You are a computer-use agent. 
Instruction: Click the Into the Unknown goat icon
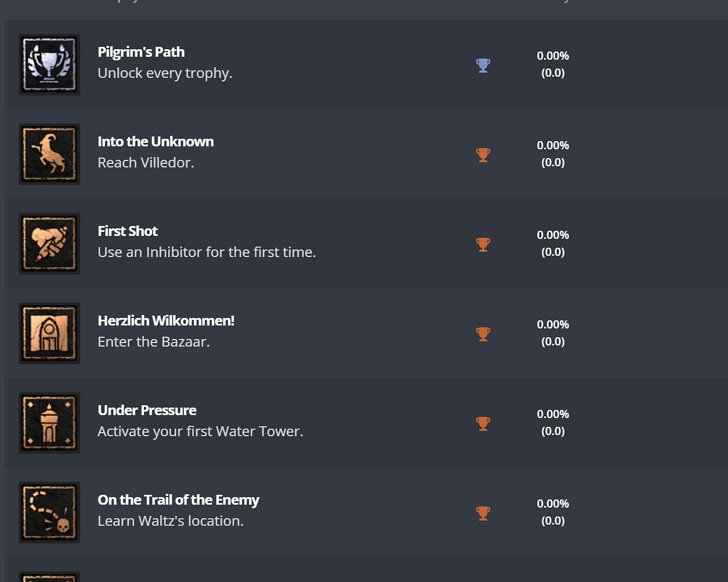49,154
